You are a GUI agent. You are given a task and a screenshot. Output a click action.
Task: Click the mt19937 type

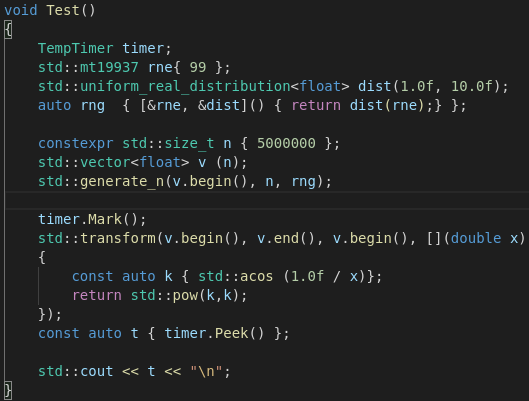(x=109, y=67)
